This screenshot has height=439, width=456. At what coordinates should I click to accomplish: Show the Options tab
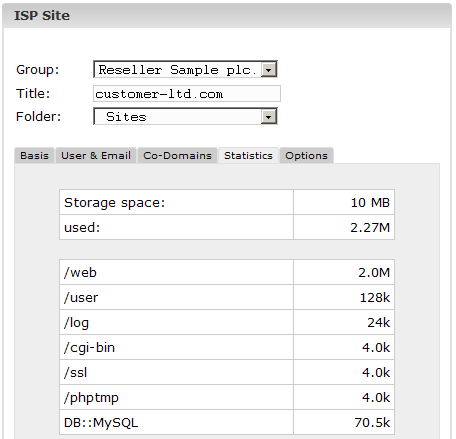point(306,156)
